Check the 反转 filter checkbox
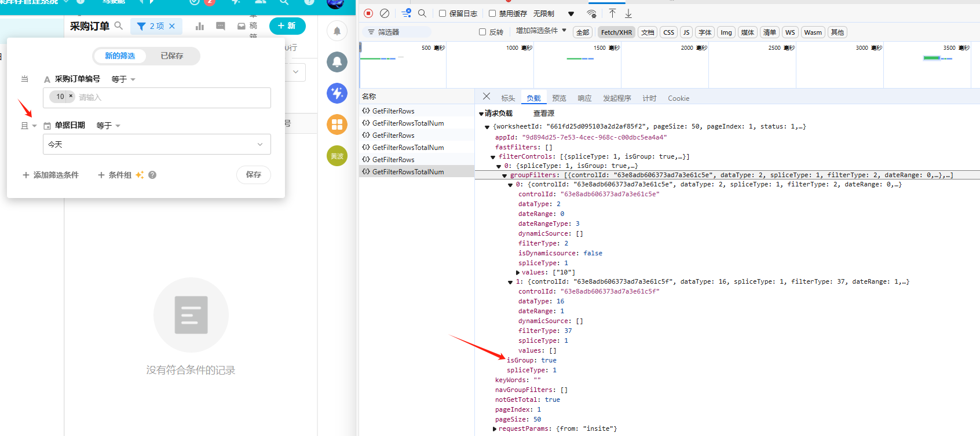 coord(482,32)
